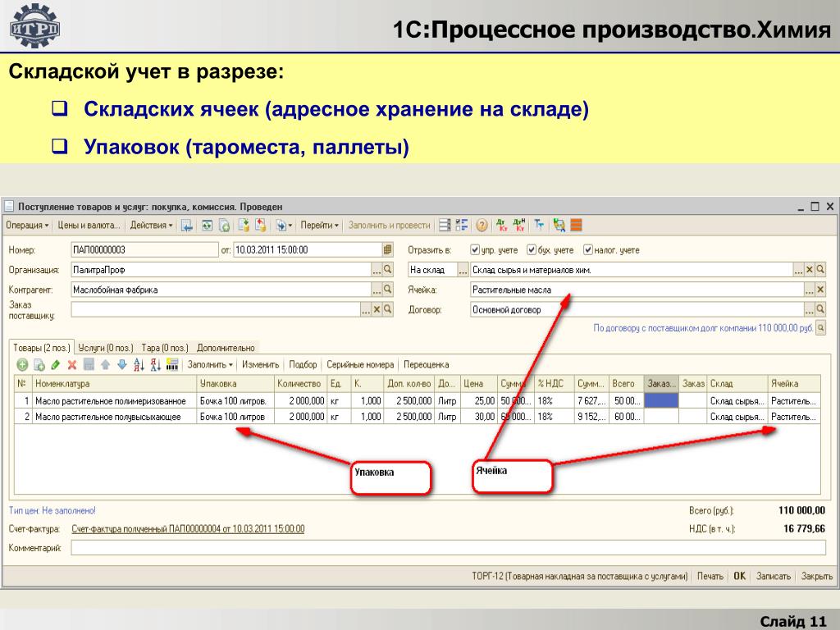The height and width of the screenshot is (630, 840).
Task: Click the Упаковка column header
Action: (x=235, y=384)
